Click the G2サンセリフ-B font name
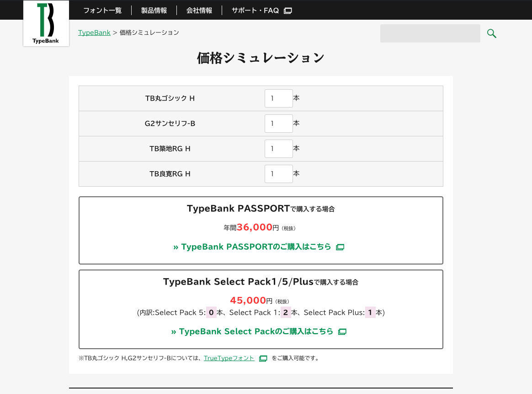The width and height of the screenshot is (532, 394). coord(170,124)
